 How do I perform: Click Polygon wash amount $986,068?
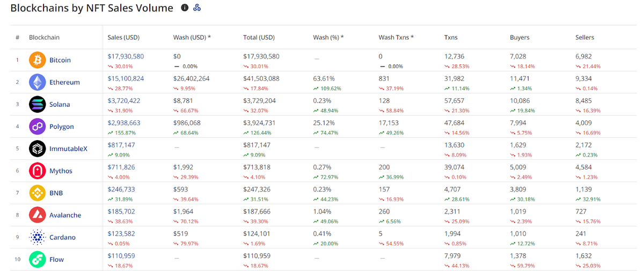[187, 123]
